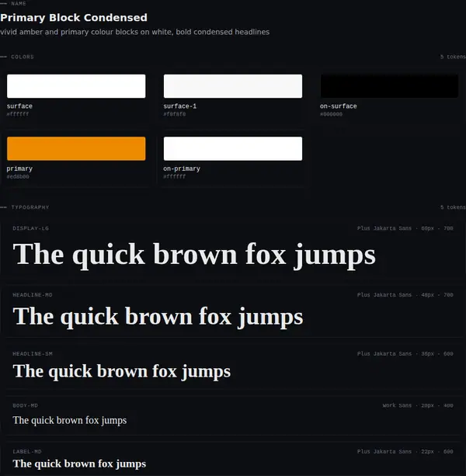The image size is (466, 476).
Task: Click the 'COLORS' section label
Action: (x=23, y=57)
